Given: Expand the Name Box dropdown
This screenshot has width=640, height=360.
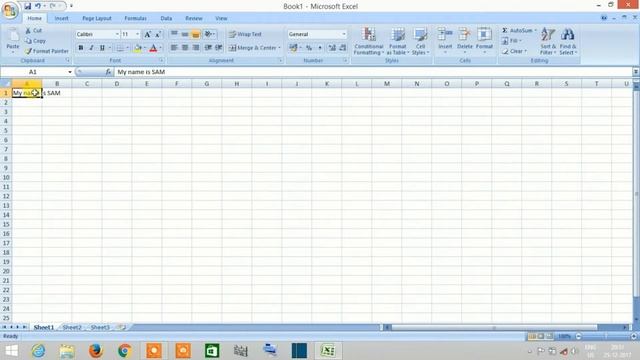Looking at the screenshot, I should tap(70, 72).
